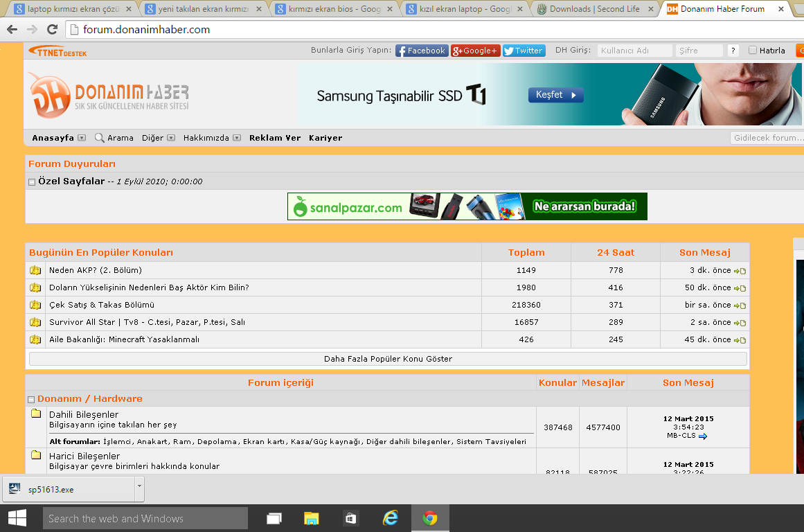The image size is (804, 532).
Task: Open the Reklam Ver menu item
Action: 275,138
